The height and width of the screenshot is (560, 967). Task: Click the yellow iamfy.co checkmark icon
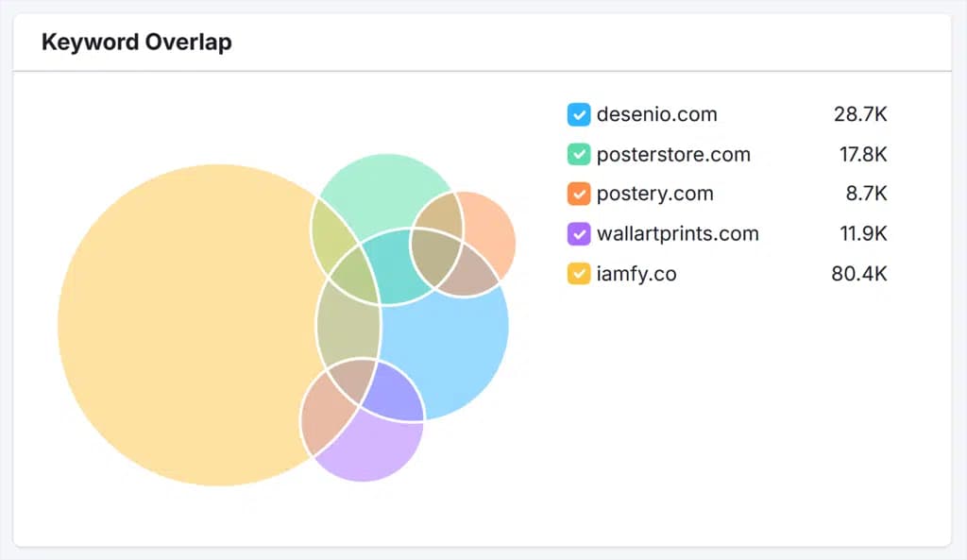tap(578, 273)
